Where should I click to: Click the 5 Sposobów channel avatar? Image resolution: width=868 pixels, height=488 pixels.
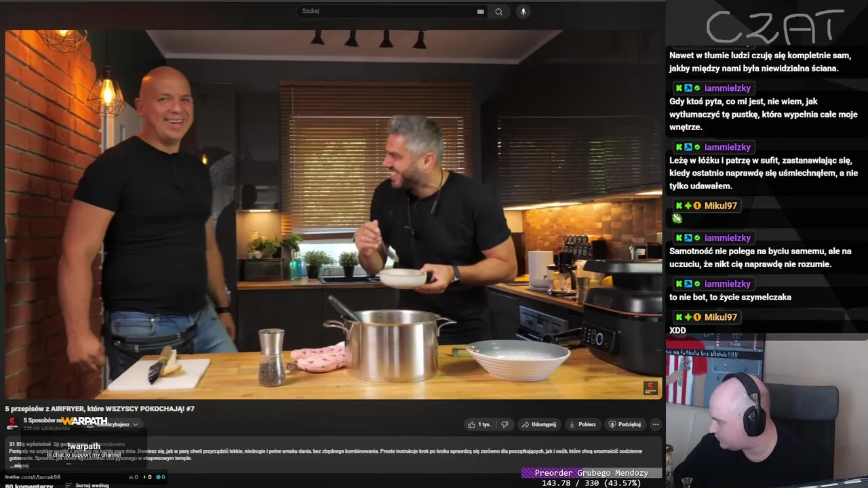point(12,424)
